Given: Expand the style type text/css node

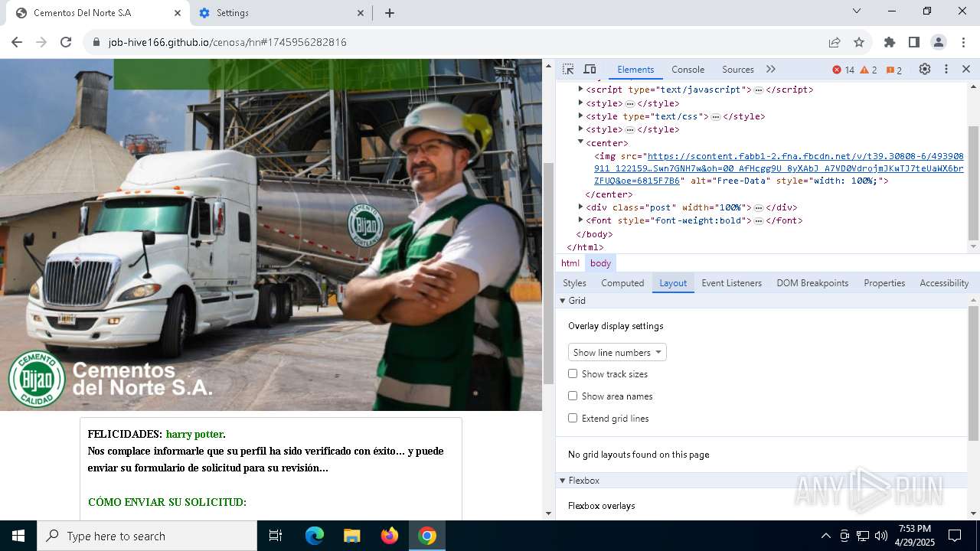Looking at the screenshot, I should point(580,116).
